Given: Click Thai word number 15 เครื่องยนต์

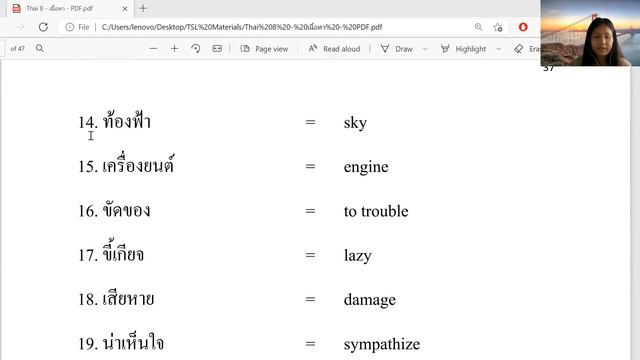Looking at the screenshot, I should pos(138,164).
